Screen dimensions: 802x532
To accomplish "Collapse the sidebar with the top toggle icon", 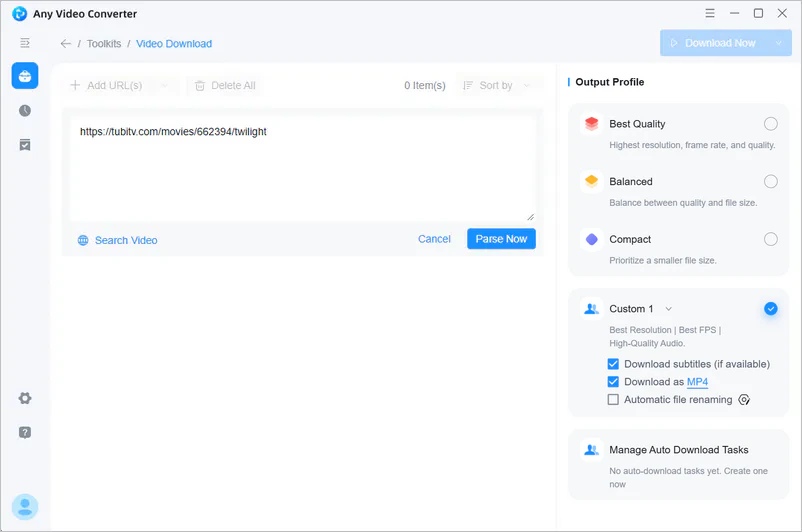I will click(25, 43).
